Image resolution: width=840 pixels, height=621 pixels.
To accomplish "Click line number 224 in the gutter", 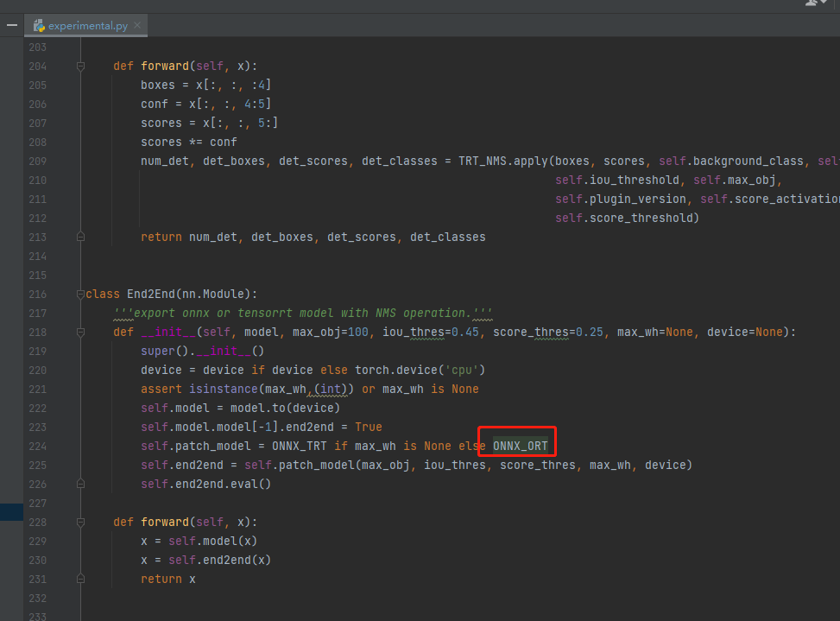I will pos(37,447).
